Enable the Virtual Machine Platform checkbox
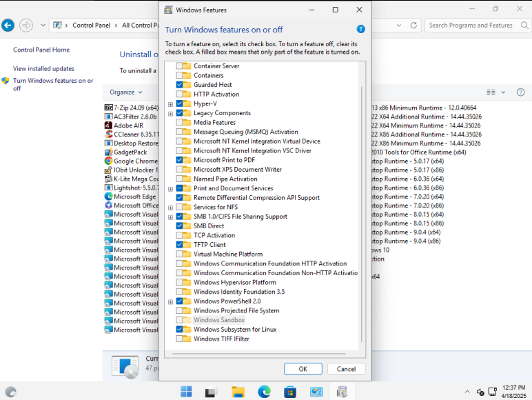The width and height of the screenshot is (532, 400). (179, 254)
